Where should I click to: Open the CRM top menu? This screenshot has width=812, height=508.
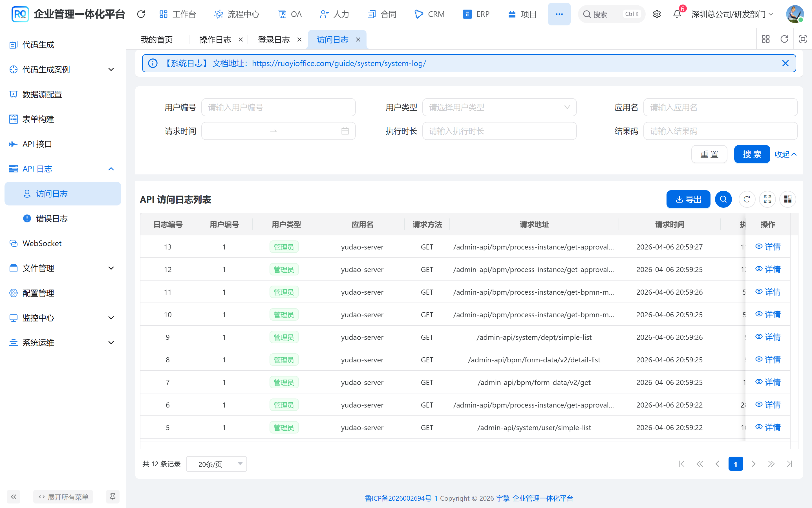[x=429, y=14]
